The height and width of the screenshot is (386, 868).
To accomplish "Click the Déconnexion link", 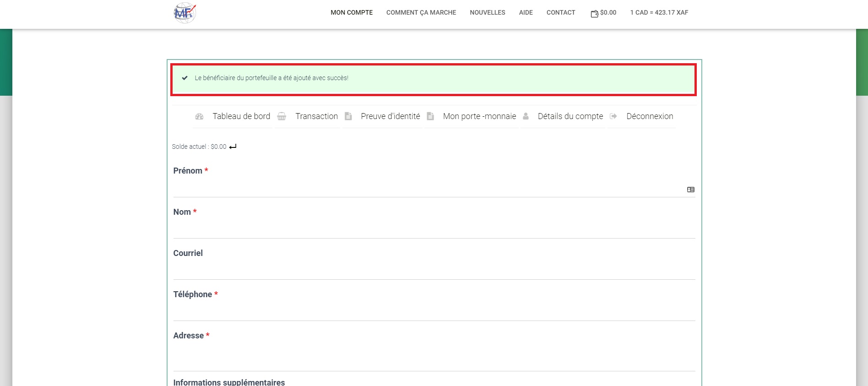I will click(x=650, y=116).
